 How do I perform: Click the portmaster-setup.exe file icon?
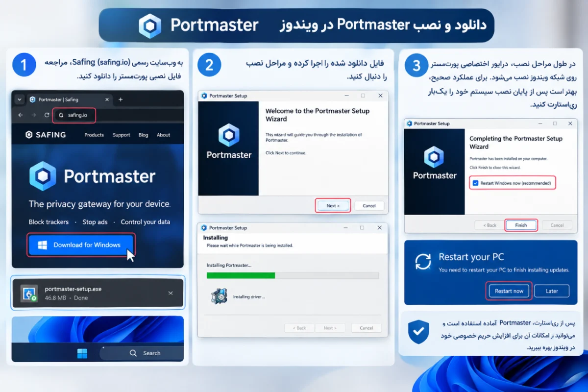[x=29, y=293]
